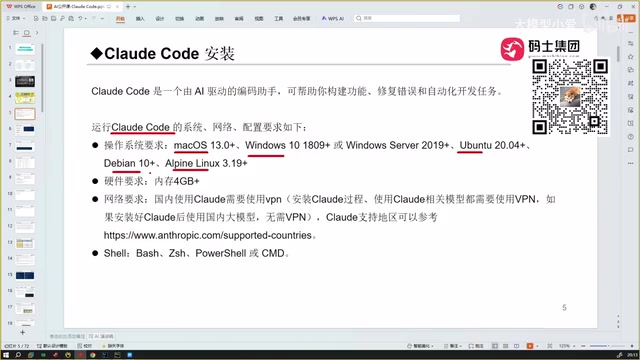Viewport: 640px width, 360px height.
Task: Select slide 1 thumbnail
Action: tap(25, 49)
